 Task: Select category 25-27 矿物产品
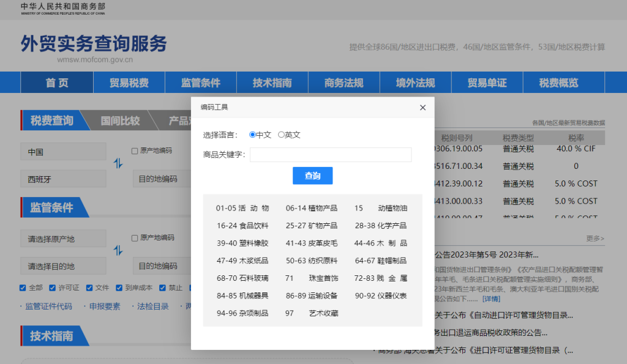click(x=312, y=226)
